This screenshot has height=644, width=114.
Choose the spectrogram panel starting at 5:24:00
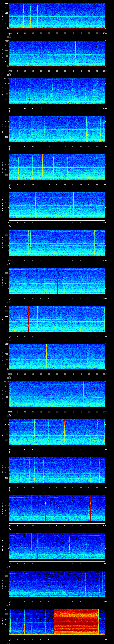(57, 318)
